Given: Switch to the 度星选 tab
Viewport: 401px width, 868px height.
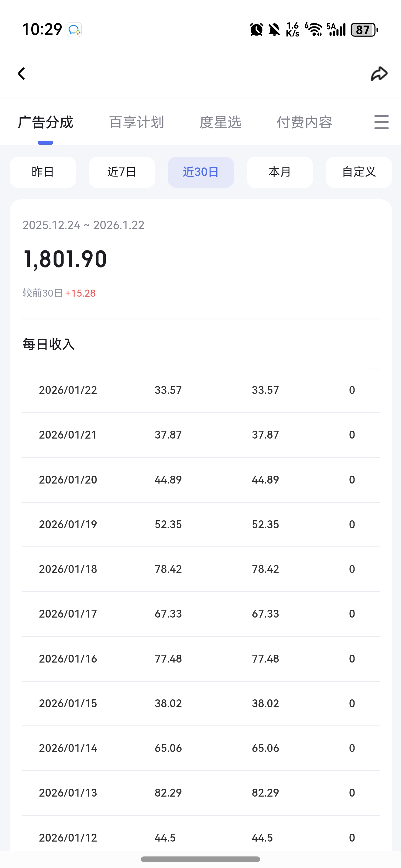Looking at the screenshot, I should [x=220, y=122].
